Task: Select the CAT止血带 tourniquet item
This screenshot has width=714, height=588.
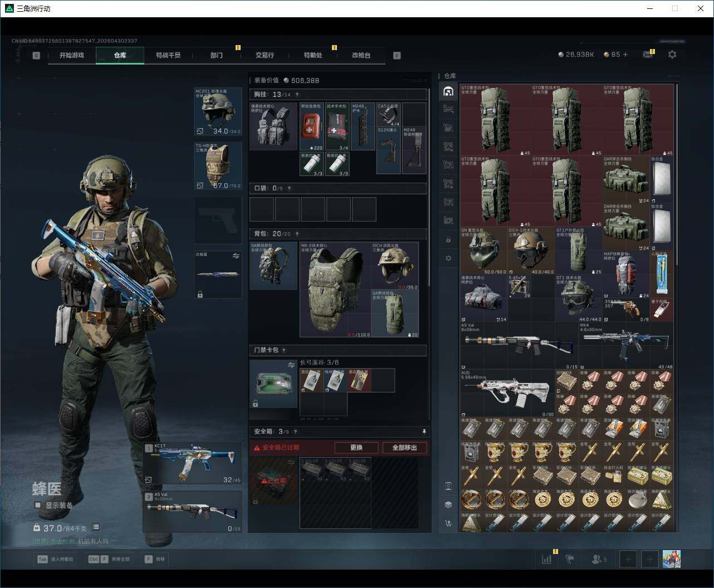Action: point(389,114)
